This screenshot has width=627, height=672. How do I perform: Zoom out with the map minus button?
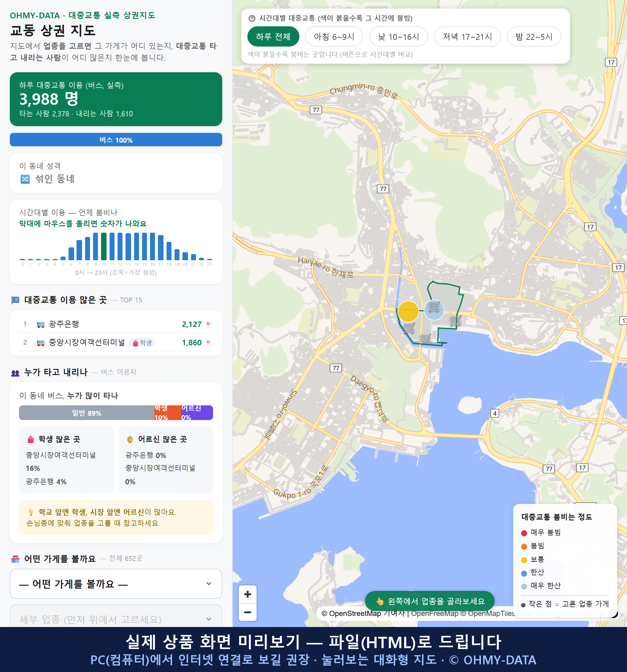247,612
